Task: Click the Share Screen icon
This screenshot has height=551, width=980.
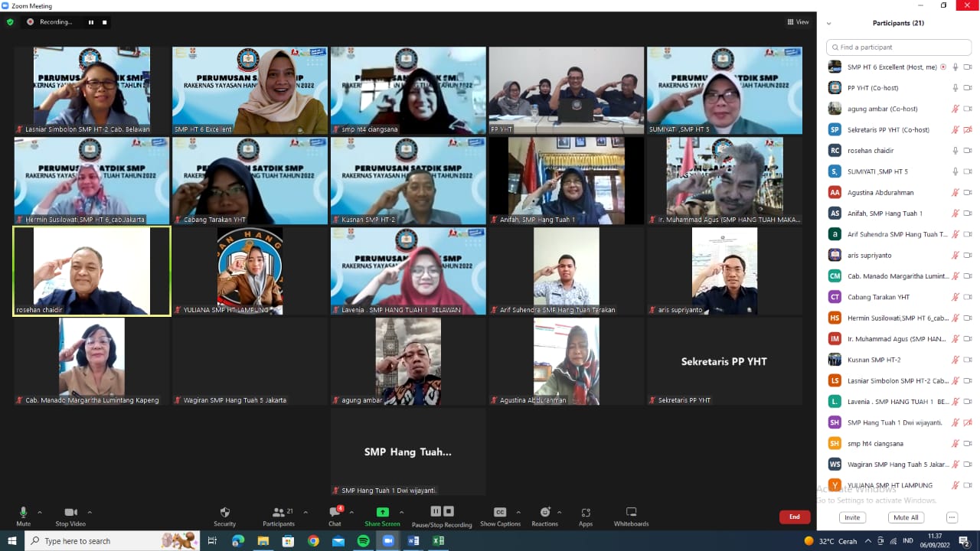Action: 382,516
